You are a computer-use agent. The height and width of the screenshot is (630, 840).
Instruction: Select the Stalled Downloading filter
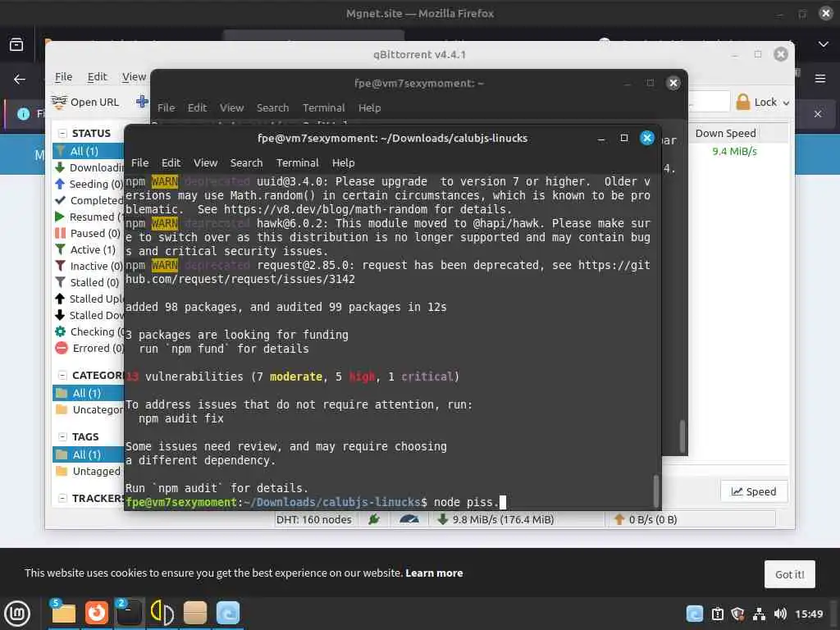click(89, 316)
